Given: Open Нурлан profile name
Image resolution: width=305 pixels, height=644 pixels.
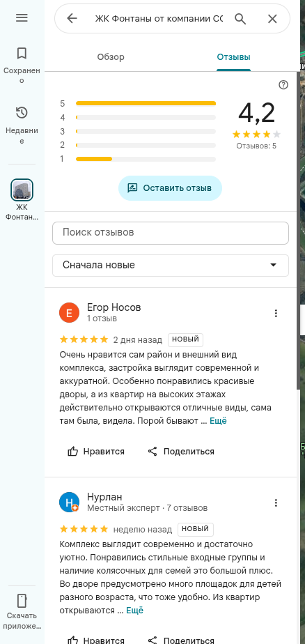Looking at the screenshot, I should click(x=104, y=497).
